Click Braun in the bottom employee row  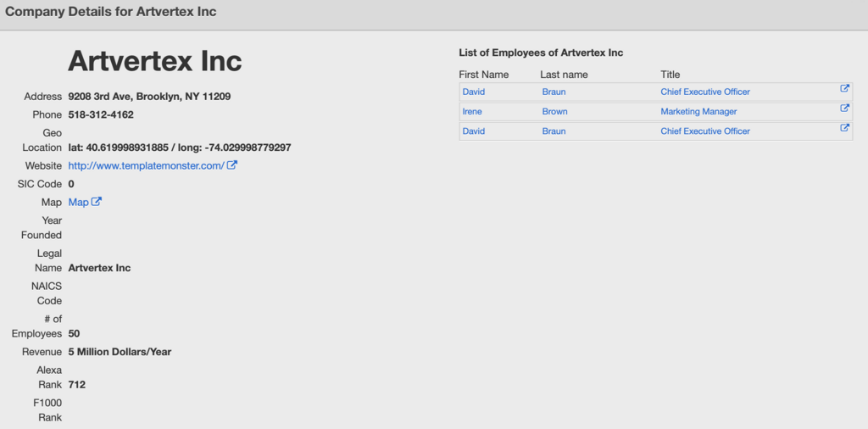554,131
